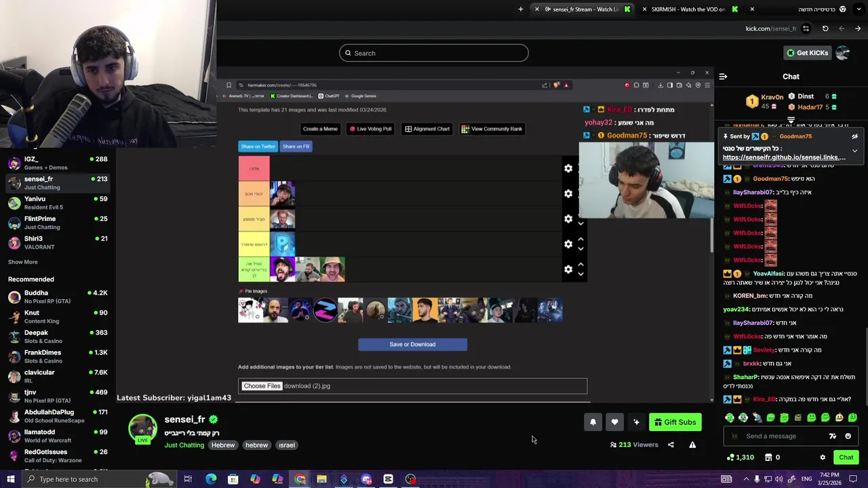Click Save or Download in the streamed tiermaker
This screenshot has height=488, width=868.
pos(412,344)
